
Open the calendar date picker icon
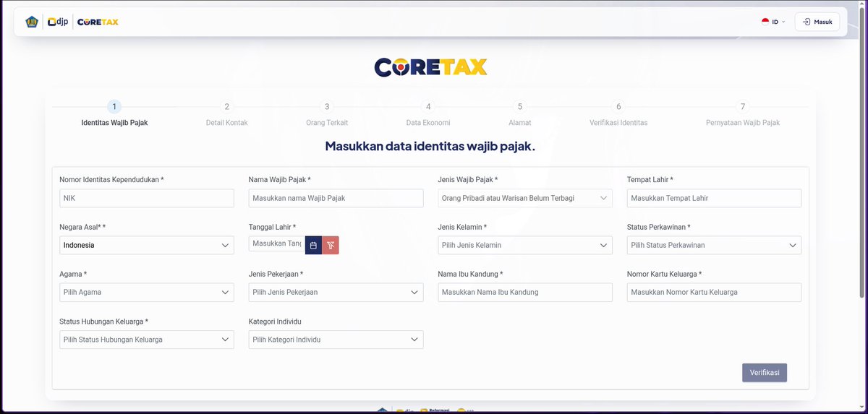(x=313, y=245)
